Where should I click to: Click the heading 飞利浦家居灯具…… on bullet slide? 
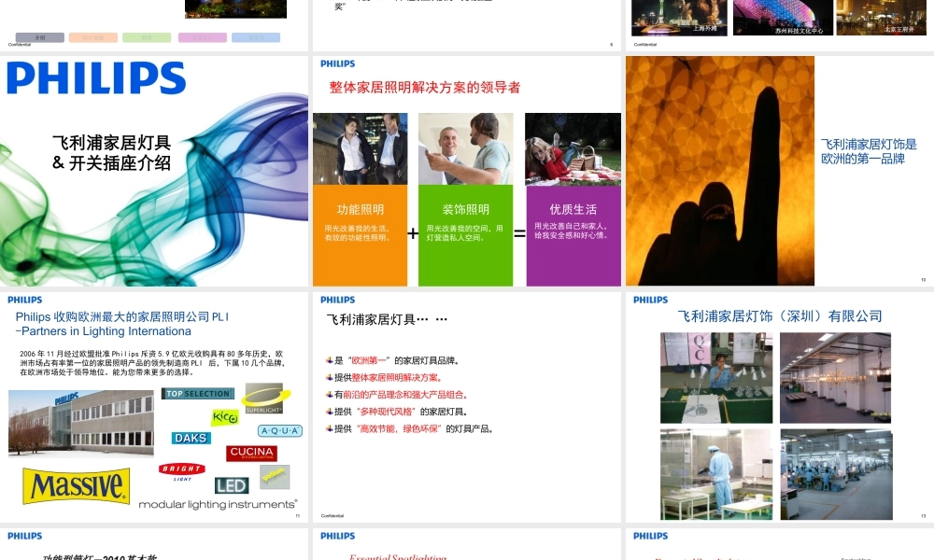pos(387,319)
